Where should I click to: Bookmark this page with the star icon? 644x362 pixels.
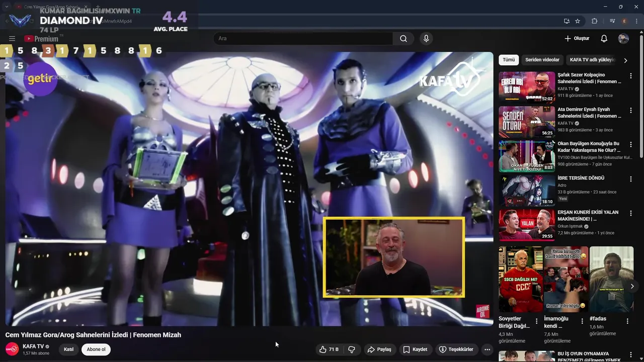pyautogui.click(x=578, y=21)
